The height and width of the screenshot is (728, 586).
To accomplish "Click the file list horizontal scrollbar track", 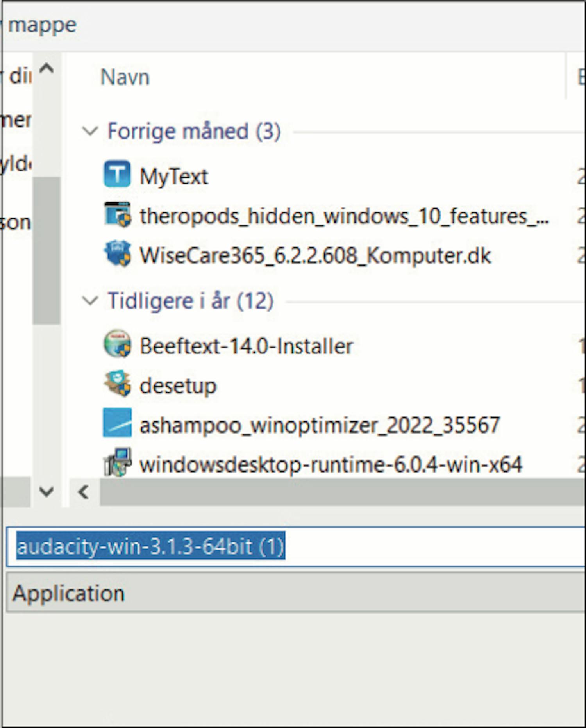I will (340, 492).
